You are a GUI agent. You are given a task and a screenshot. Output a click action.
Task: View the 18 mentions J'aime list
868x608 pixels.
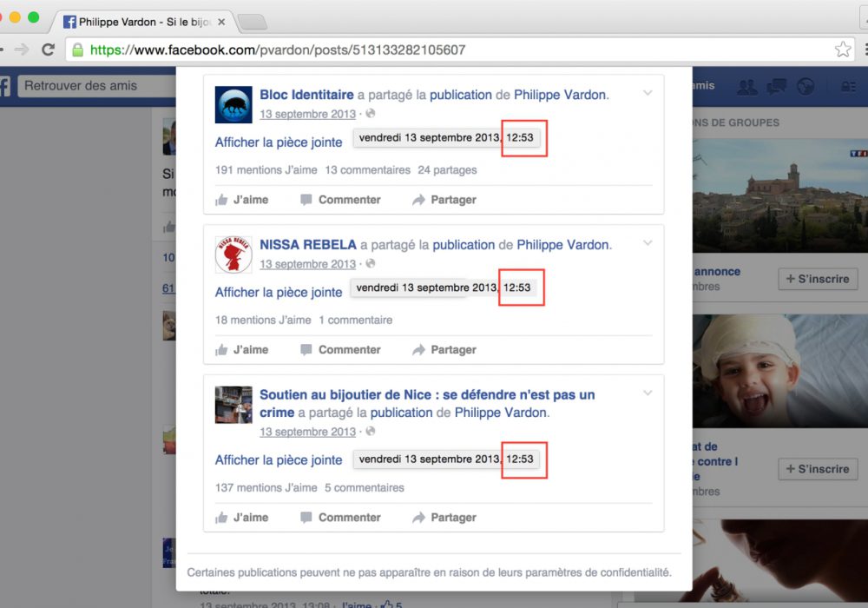pyautogui.click(x=263, y=320)
